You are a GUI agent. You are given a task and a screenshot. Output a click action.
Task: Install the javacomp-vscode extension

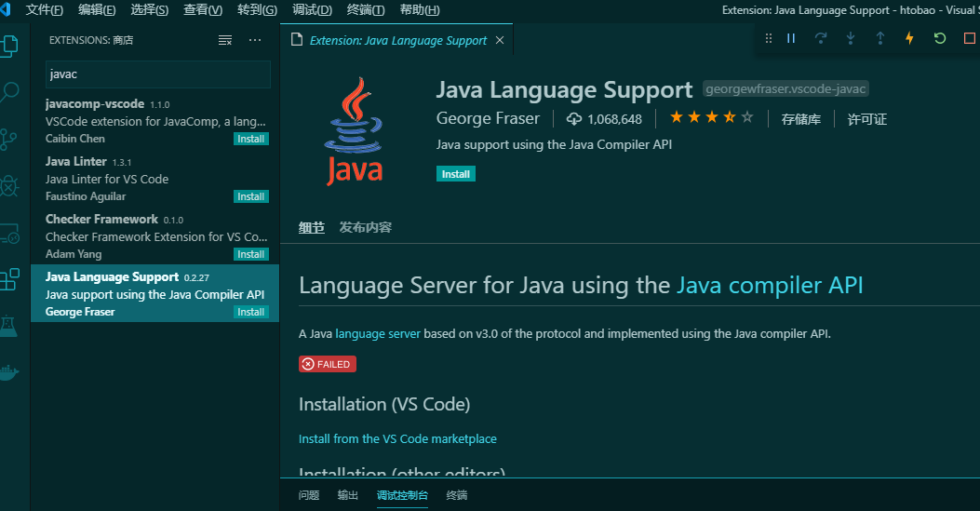[x=250, y=139]
